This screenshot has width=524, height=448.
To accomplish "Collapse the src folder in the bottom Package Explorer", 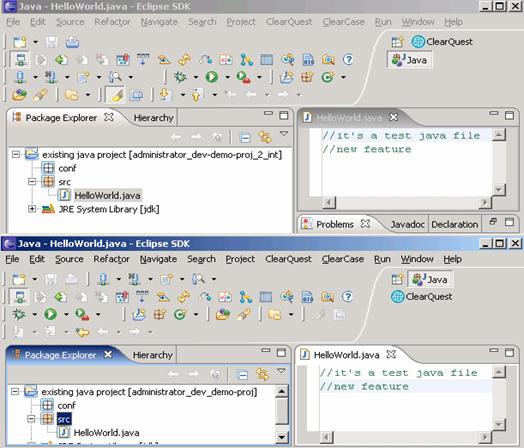I will pos(31,419).
